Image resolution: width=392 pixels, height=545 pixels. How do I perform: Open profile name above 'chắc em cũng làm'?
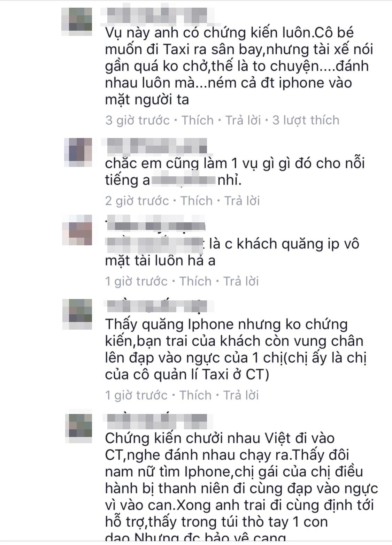point(154,146)
